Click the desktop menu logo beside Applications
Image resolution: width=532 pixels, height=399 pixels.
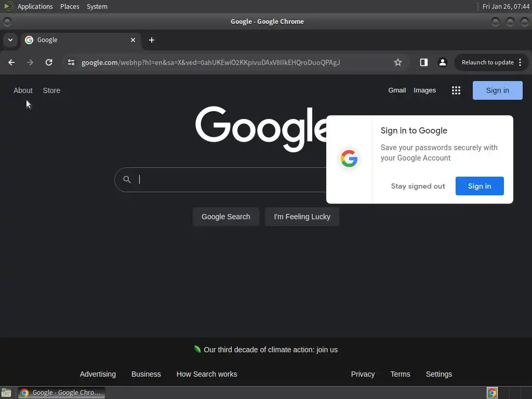point(8,6)
